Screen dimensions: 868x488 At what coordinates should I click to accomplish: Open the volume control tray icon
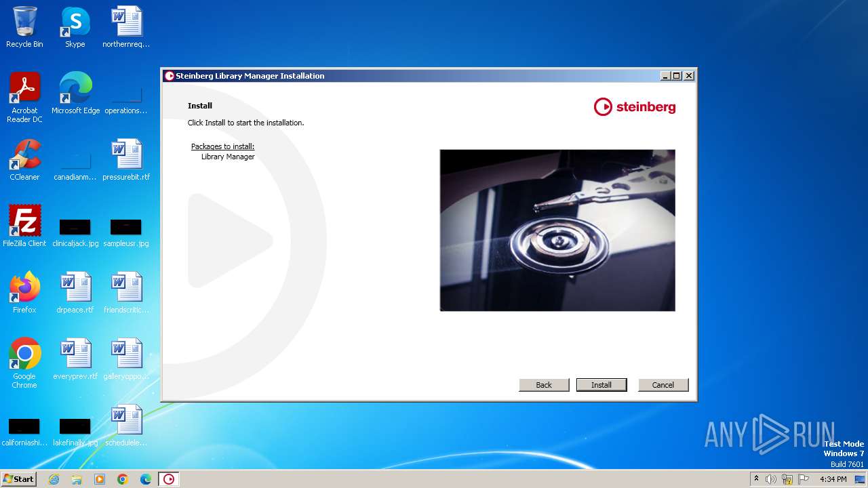click(771, 479)
